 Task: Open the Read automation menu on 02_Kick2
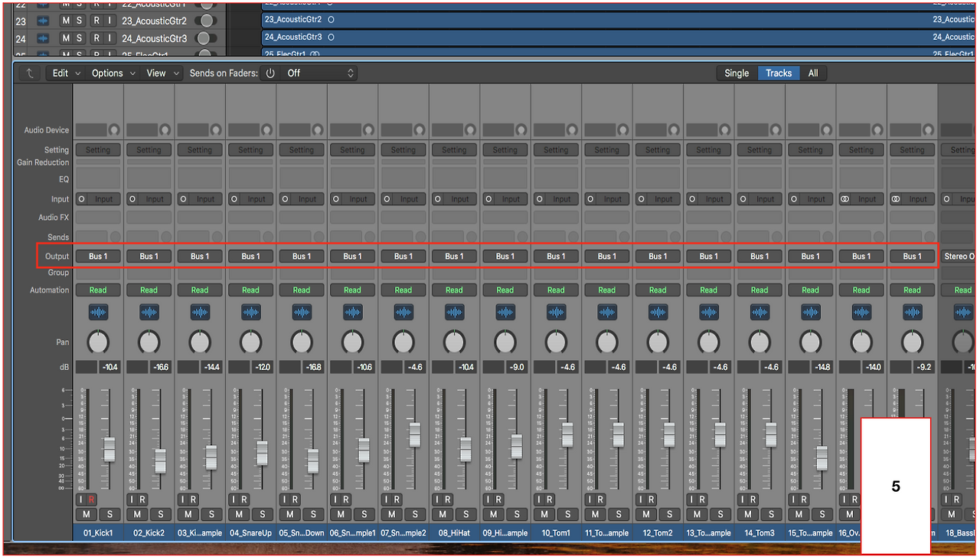[149, 290]
